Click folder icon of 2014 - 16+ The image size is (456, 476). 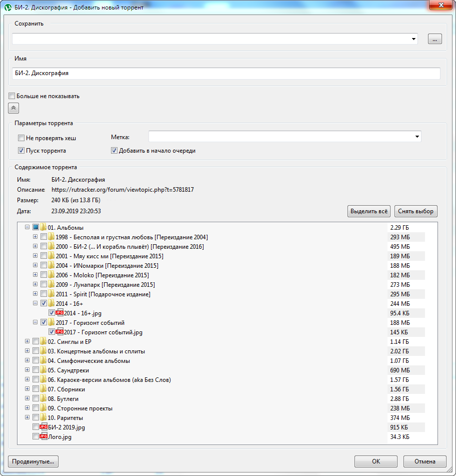(51, 303)
